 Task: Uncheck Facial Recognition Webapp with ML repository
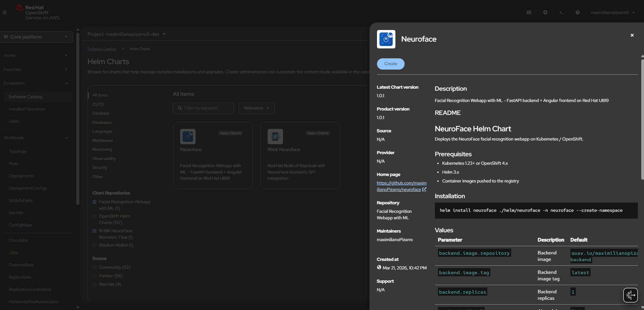pyautogui.click(x=95, y=202)
